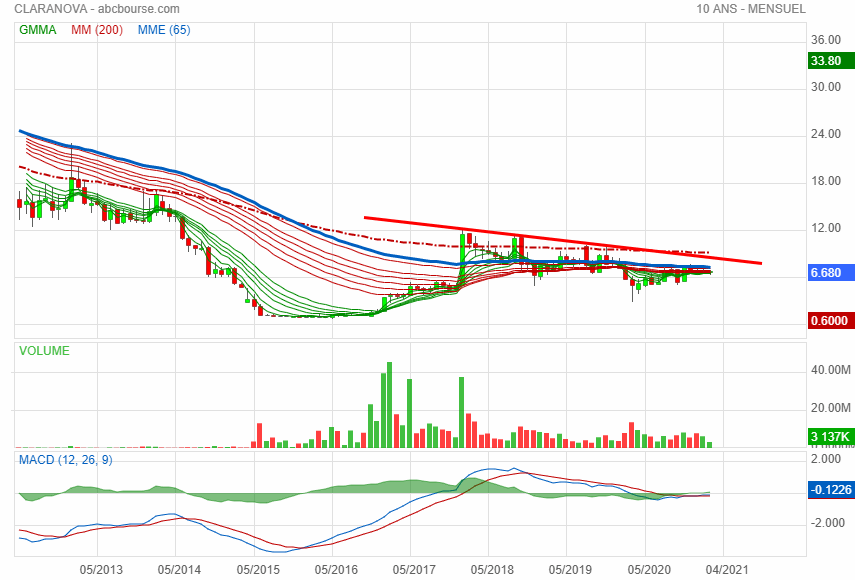Click the 04/2021 date axis label
The image size is (855, 580).
point(727,570)
